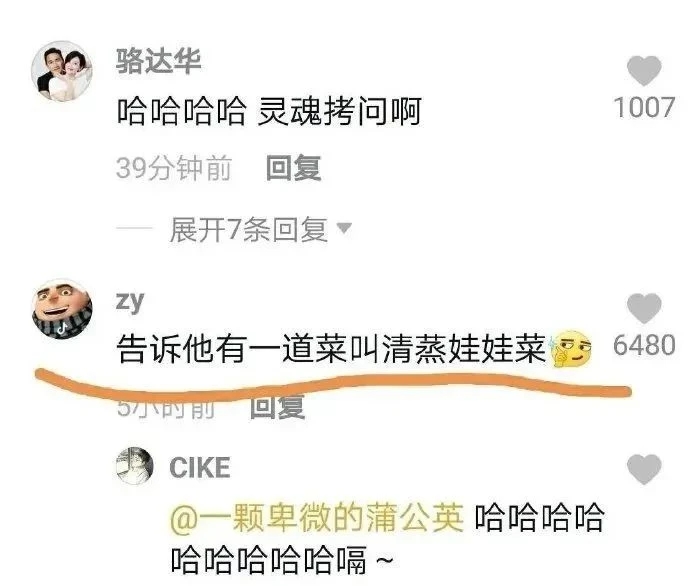This screenshot has width=690, height=586.
Task: Open mention @一颗卑微的蒲公英
Action: pyautogui.click(x=317, y=516)
